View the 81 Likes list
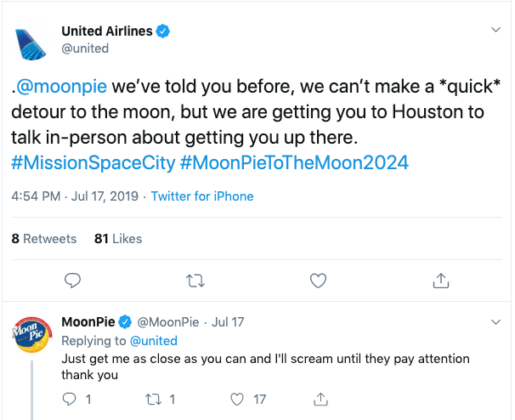 [118, 239]
